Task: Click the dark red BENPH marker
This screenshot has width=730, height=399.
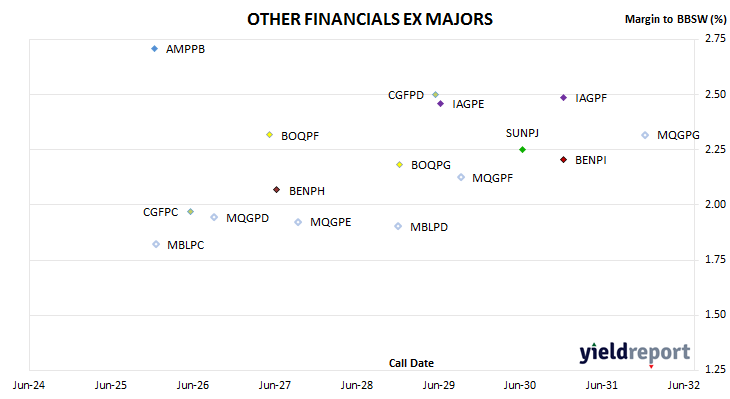Action: click(277, 189)
